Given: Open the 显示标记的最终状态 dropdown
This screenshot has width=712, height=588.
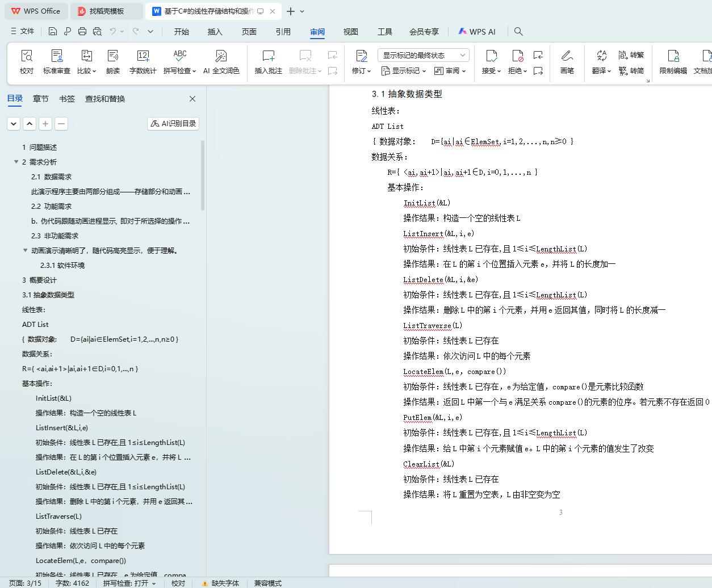Looking at the screenshot, I should 423,55.
